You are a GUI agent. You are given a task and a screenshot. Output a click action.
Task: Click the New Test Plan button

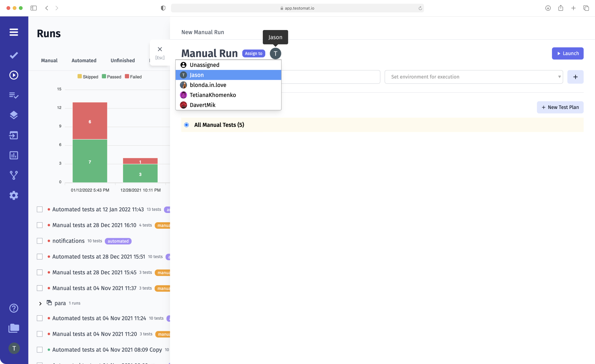(x=560, y=107)
